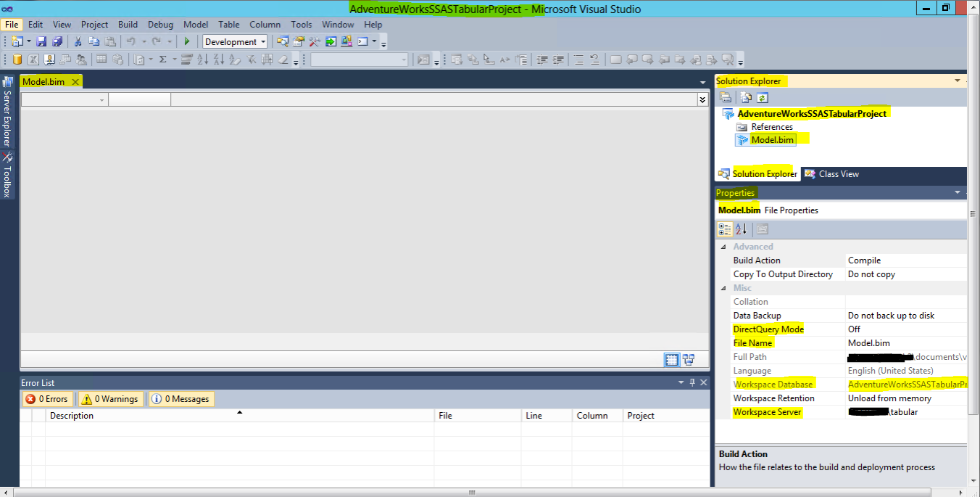Screen dimensions: 980x497
Task: Click the Workspace Retention property row
Action: point(841,398)
